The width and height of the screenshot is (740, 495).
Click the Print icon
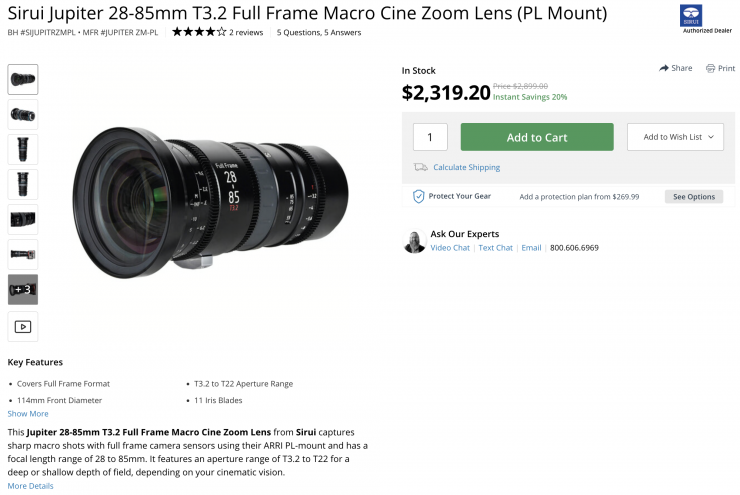click(x=710, y=68)
